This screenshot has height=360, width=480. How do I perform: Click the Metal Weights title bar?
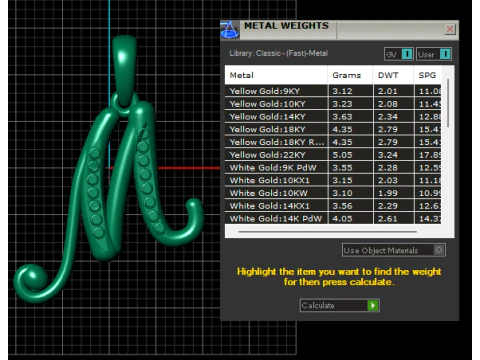pos(340,30)
